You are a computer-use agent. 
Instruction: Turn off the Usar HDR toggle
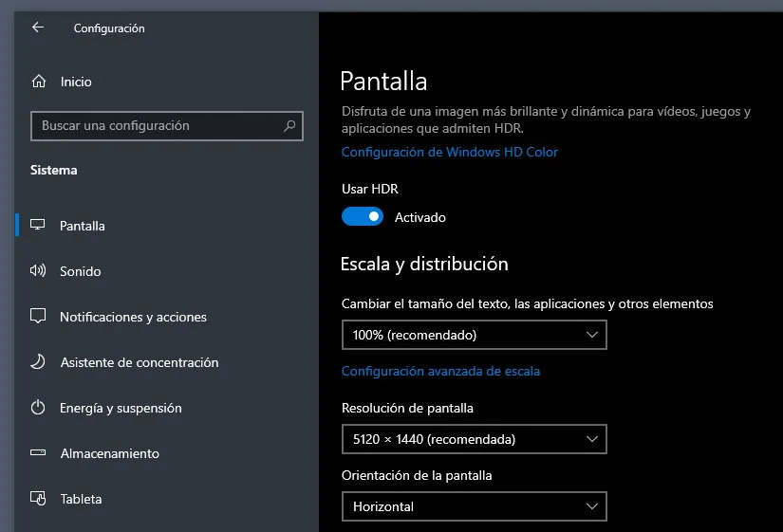[363, 216]
